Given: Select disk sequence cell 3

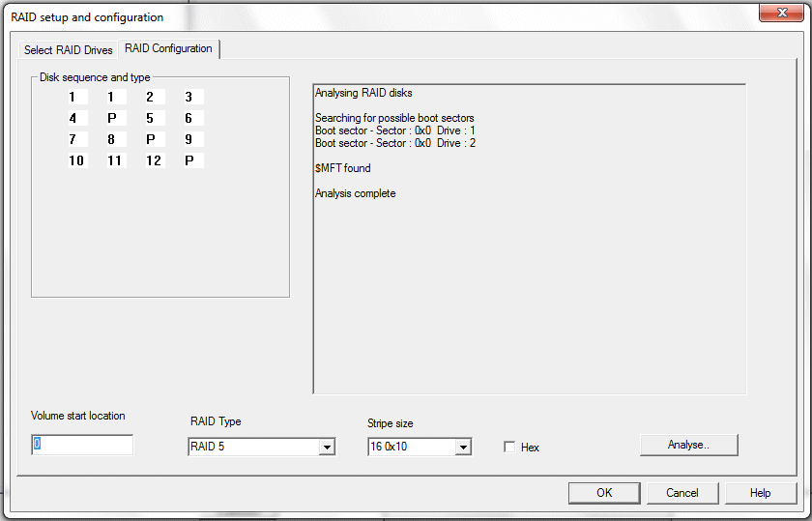Looking at the screenshot, I should [x=189, y=97].
